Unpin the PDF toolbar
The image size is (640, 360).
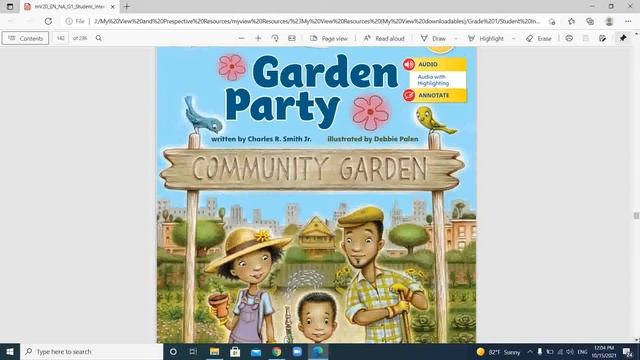pos(623,38)
